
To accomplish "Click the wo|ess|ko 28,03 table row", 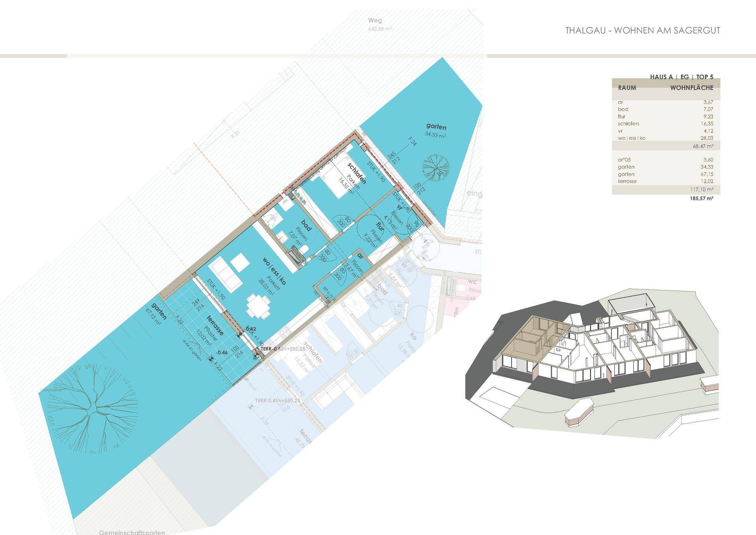I will pos(665,138).
